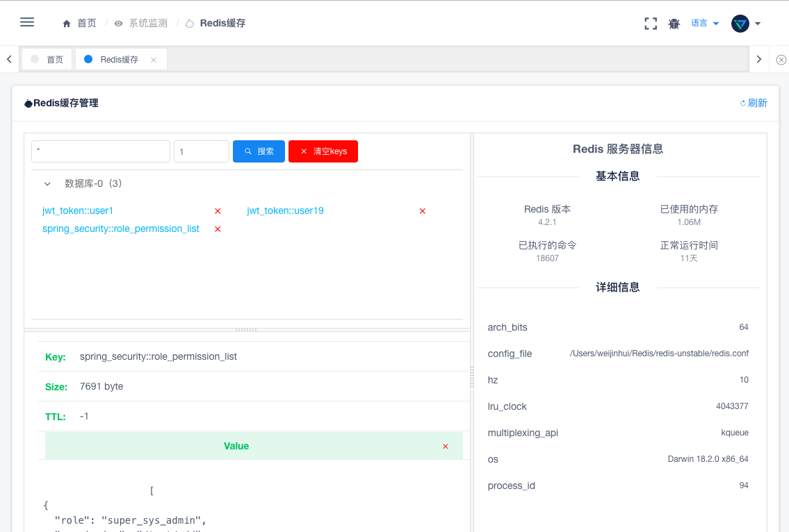Click the hz row label
Image resolution: width=789 pixels, height=532 pixels.
493,380
